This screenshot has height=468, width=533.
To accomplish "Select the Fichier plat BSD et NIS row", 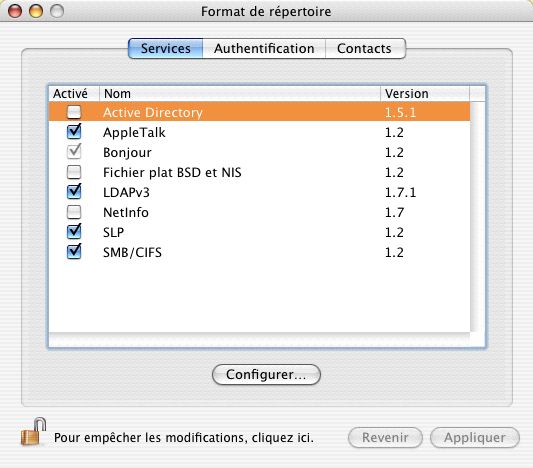I will point(259,172).
